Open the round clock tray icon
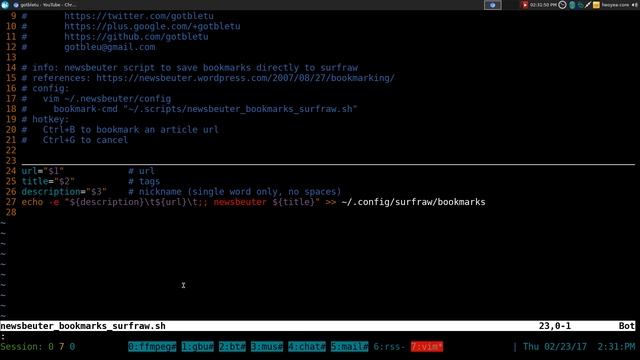This screenshot has width=640, height=360. click(x=562, y=5)
